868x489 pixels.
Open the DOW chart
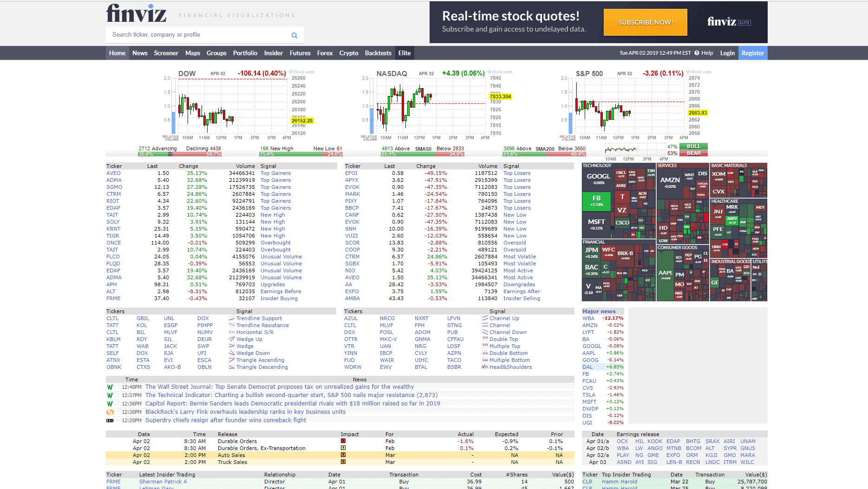(x=238, y=105)
